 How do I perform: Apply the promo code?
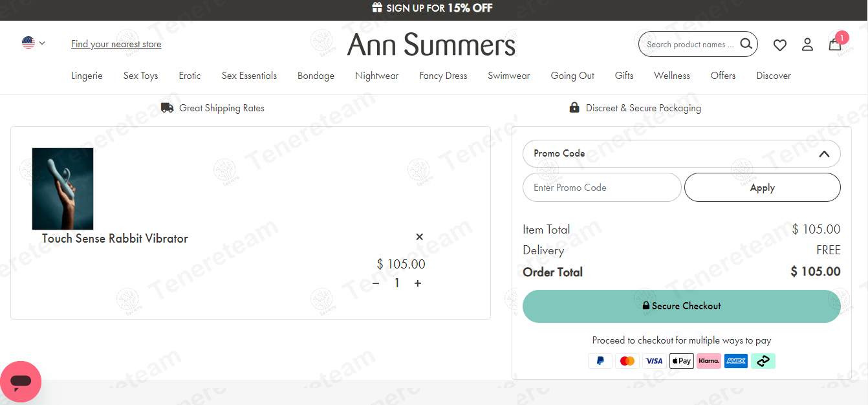click(x=763, y=188)
